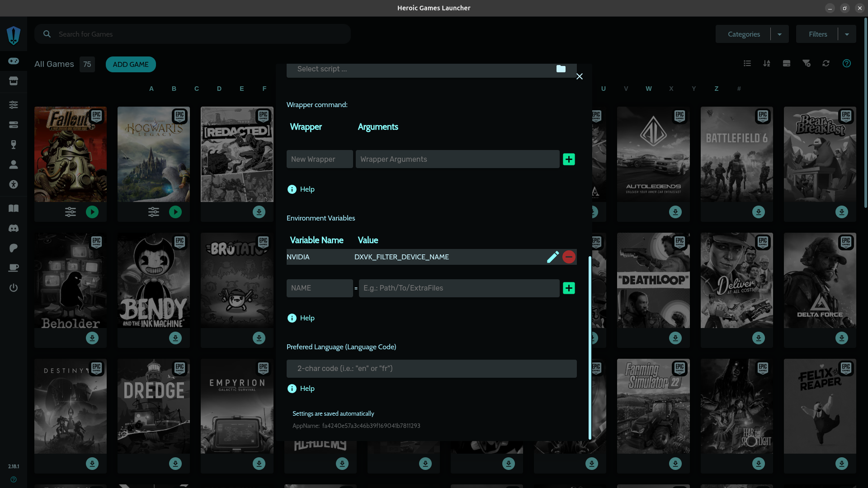Toggle list view layout icon

click(x=747, y=63)
